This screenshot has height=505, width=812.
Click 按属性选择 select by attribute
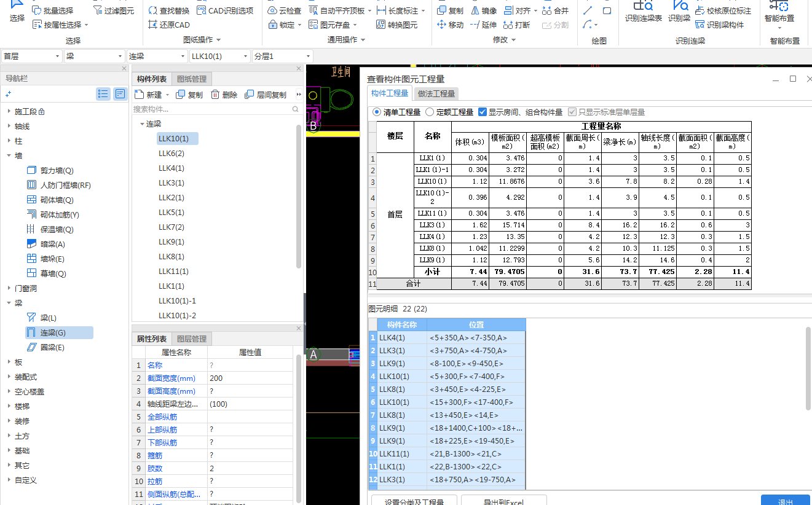59,25
